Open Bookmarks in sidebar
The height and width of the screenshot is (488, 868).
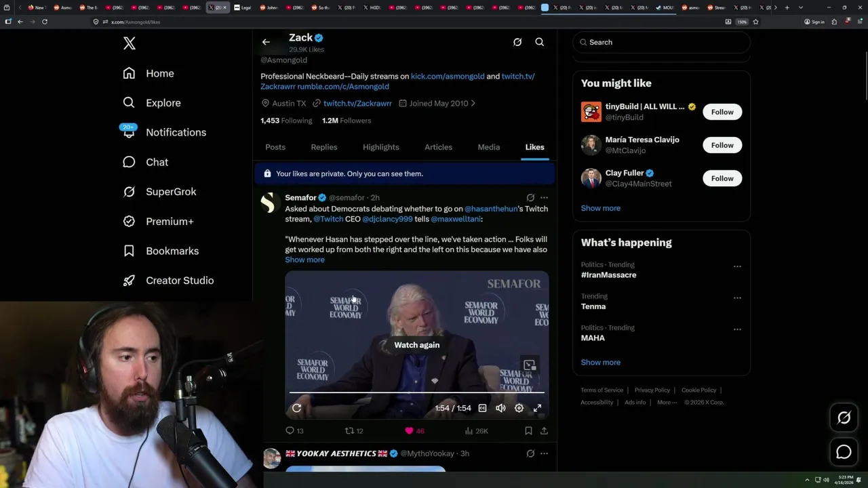[x=161, y=251]
